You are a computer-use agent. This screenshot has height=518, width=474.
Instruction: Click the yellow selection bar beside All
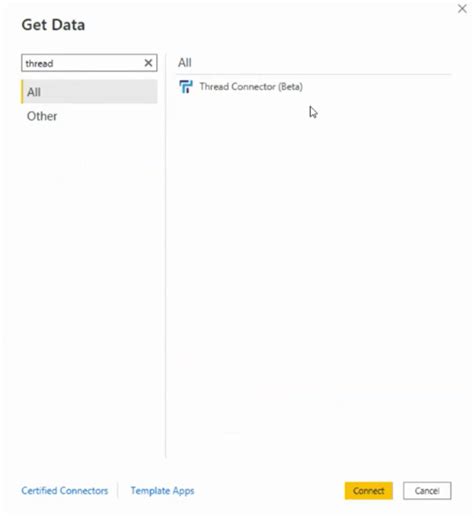point(22,92)
